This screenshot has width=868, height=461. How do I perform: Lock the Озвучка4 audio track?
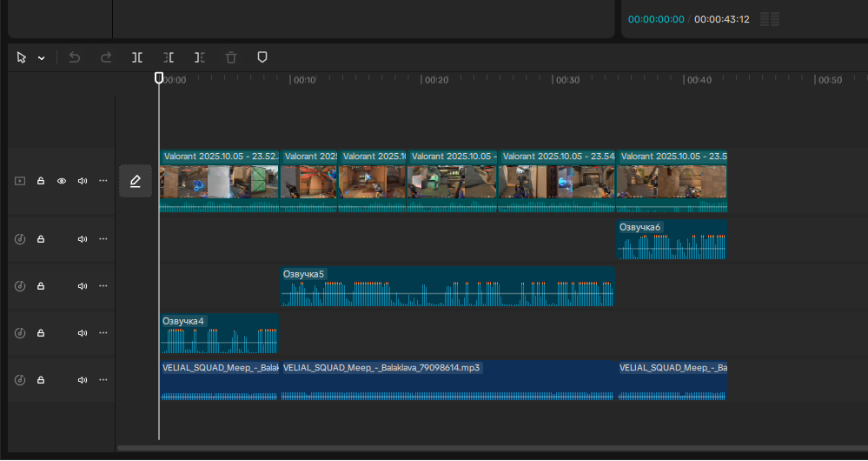[41, 333]
